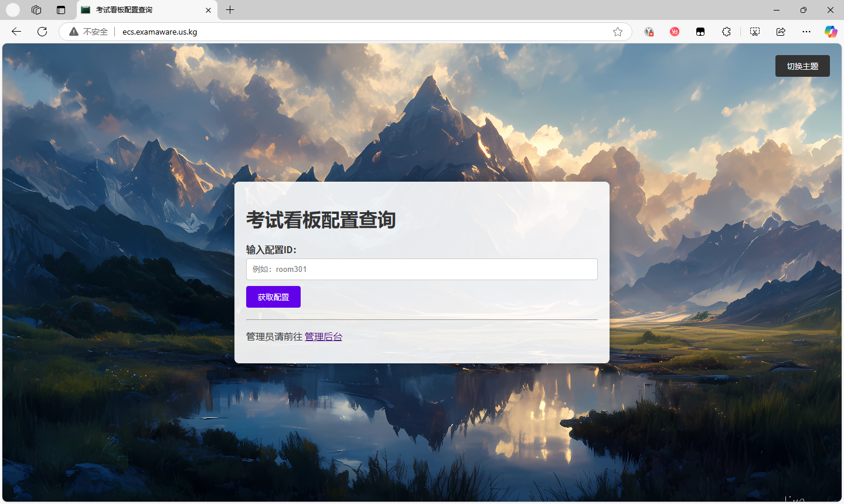844x504 pixels.
Task: Toggle page theme with 切换主题 button
Action: [802, 66]
